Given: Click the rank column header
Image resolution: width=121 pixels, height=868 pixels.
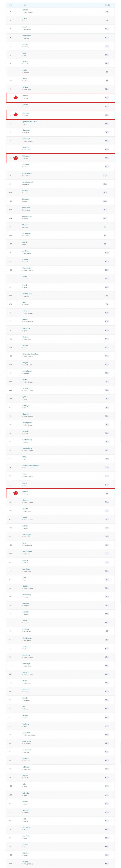Looking at the screenshot, I should coord(10,5).
